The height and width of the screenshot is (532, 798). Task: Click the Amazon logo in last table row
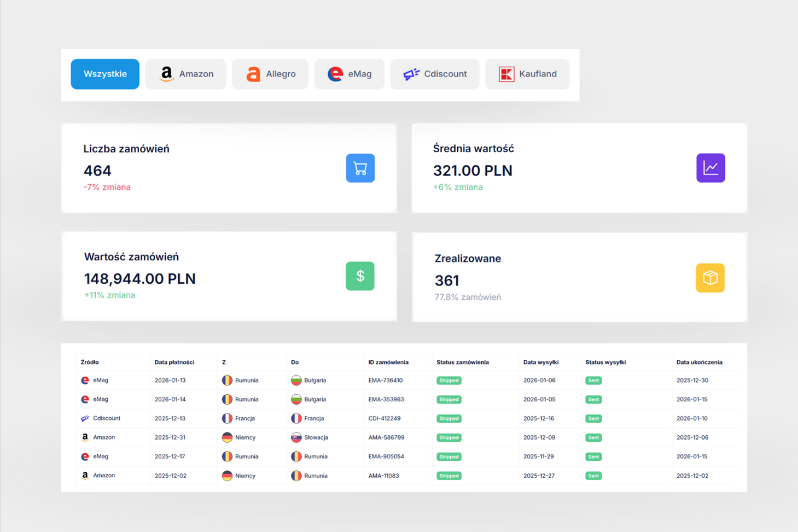(x=85, y=476)
